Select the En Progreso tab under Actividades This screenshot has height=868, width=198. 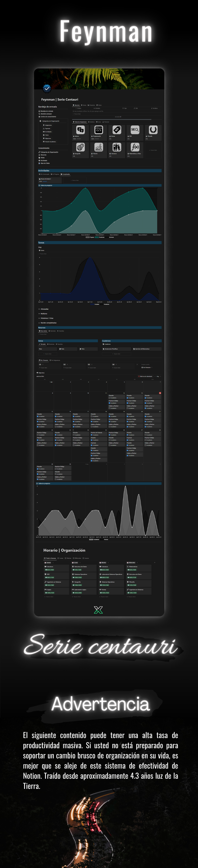[x=55, y=174]
